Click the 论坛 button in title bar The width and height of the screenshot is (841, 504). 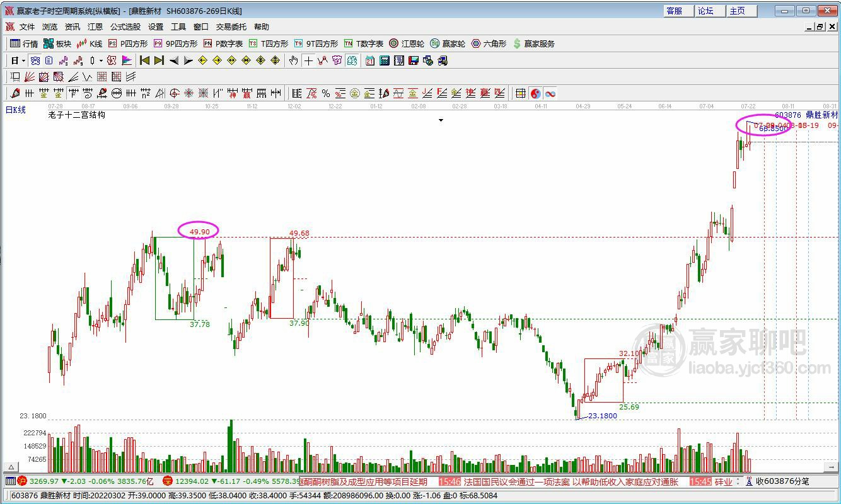click(710, 11)
